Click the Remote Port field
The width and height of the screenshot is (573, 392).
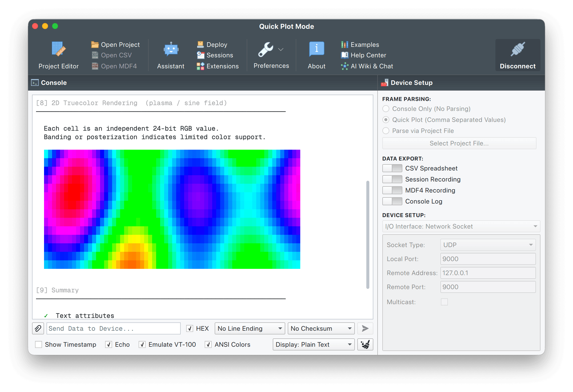[488, 287]
